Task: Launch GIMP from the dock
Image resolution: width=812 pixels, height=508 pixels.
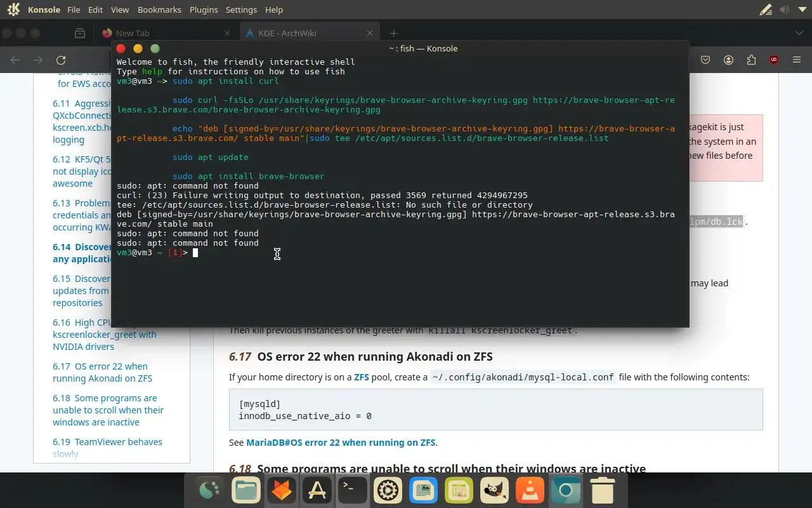Action: click(x=494, y=490)
